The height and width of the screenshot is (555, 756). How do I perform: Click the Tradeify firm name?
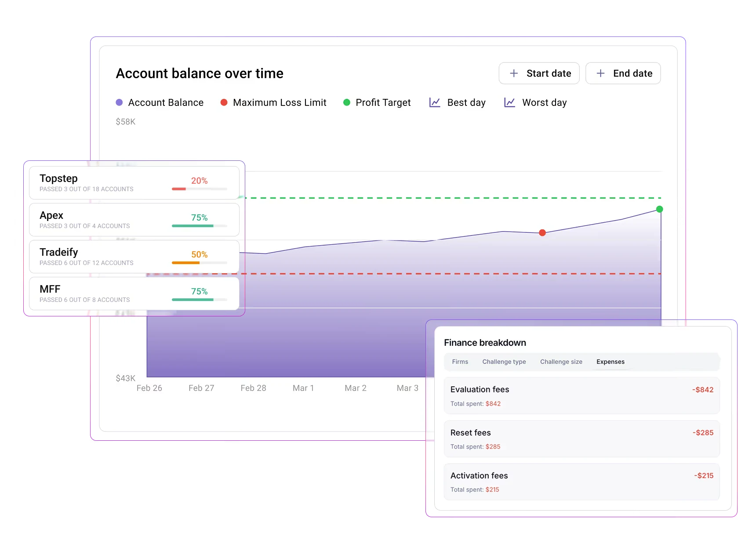59,252
